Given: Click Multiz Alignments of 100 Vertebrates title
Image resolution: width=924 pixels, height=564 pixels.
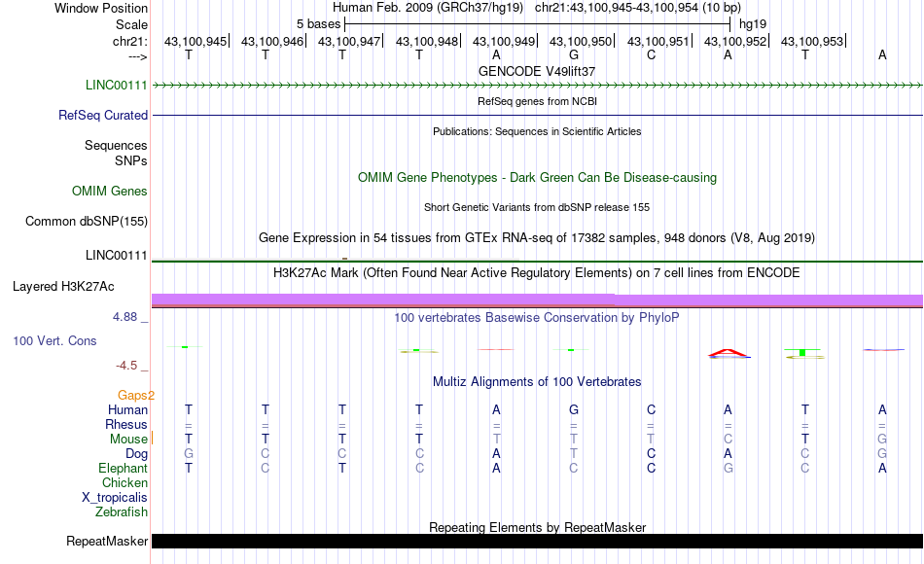Looking at the screenshot, I should pos(537,382).
